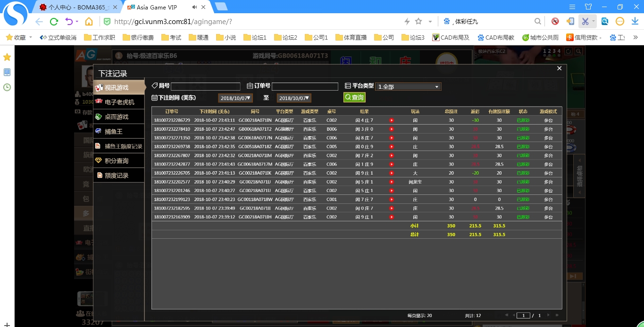Click the green 查询 button
The width and height of the screenshot is (644, 327).
[354, 97]
